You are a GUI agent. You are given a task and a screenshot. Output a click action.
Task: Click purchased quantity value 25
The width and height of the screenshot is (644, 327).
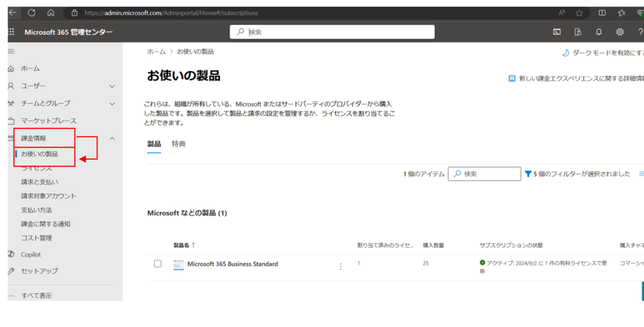point(426,263)
